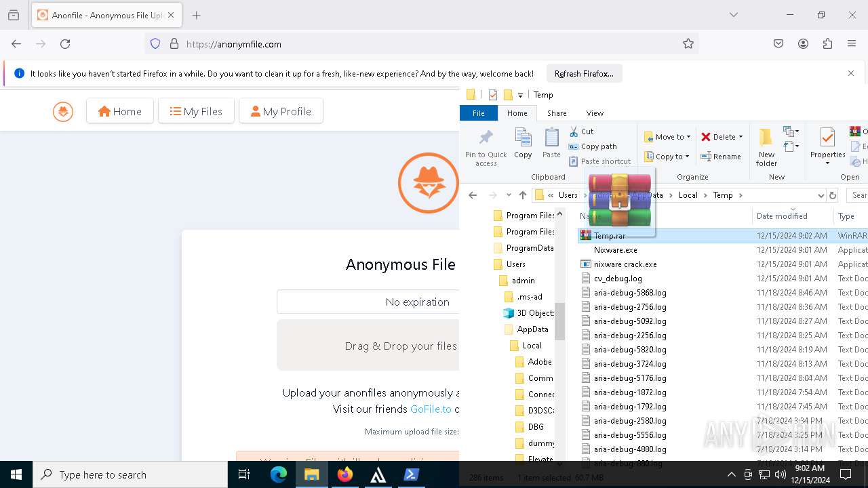Dismiss the refresh Firefox notification bar

pyautogui.click(x=851, y=73)
